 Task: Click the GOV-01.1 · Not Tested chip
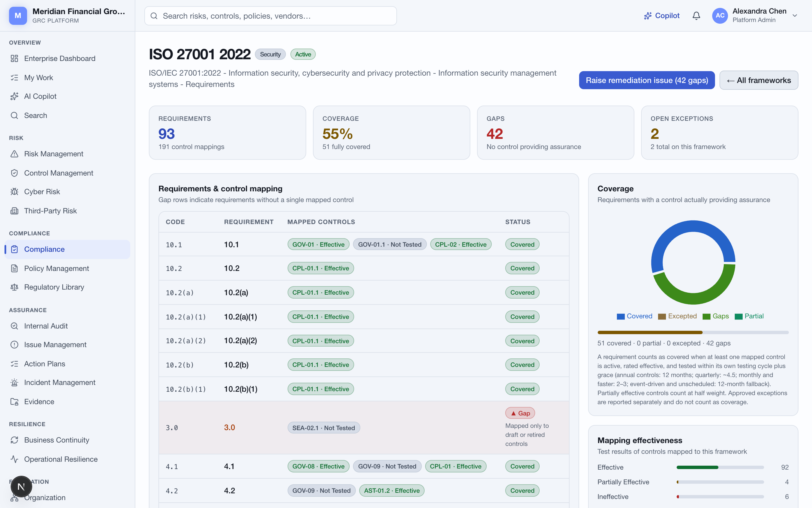point(390,244)
